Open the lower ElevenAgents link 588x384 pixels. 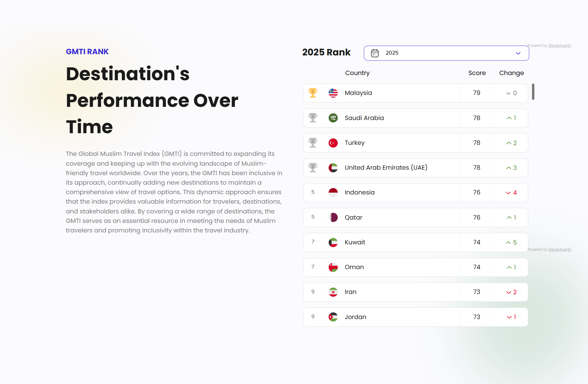[560, 250]
